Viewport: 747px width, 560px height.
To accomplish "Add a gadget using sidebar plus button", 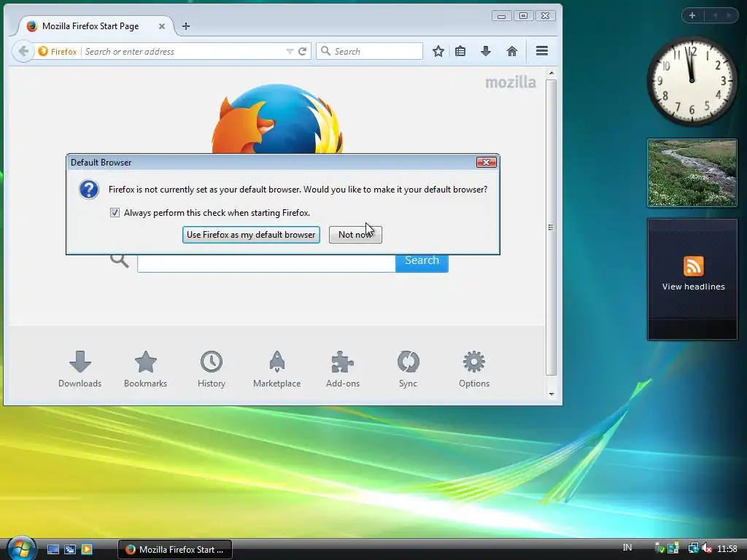I will pyautogui.click(x=692, y=15).
